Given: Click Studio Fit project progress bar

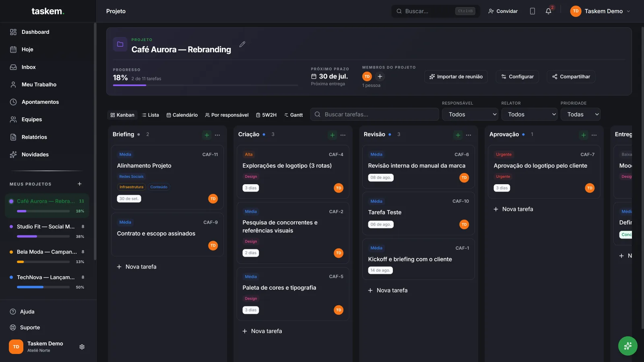Looking at the screenshot, I should [x=43, y=237].
